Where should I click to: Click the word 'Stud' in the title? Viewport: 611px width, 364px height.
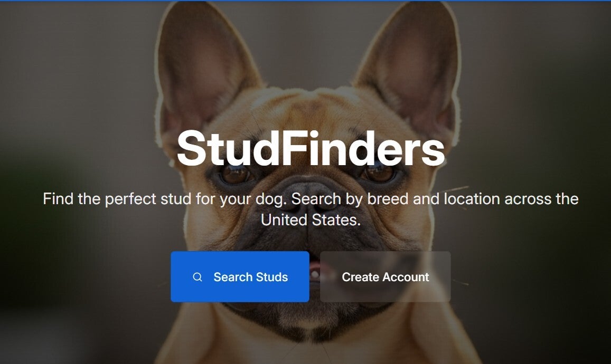(x=228, y=149)
